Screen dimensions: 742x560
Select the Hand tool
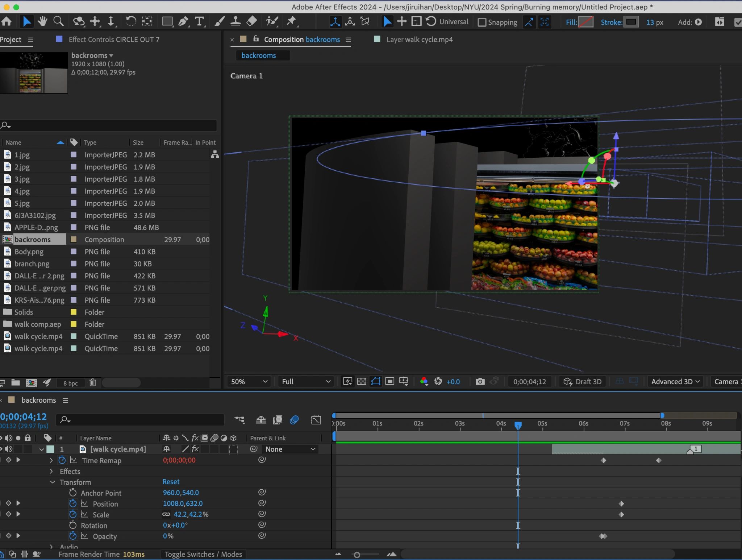(42, 22)
